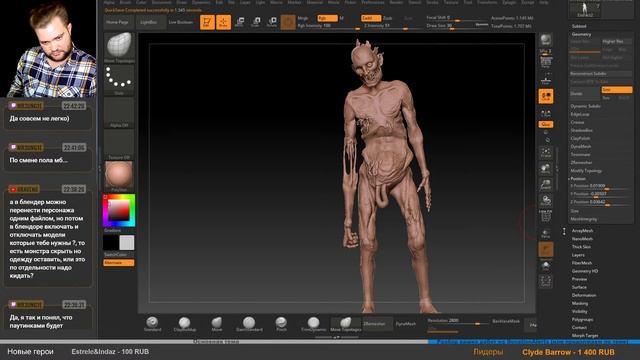The image size is (640, 360).
Task: Click the Xpose icon
Action: point(546,281)
